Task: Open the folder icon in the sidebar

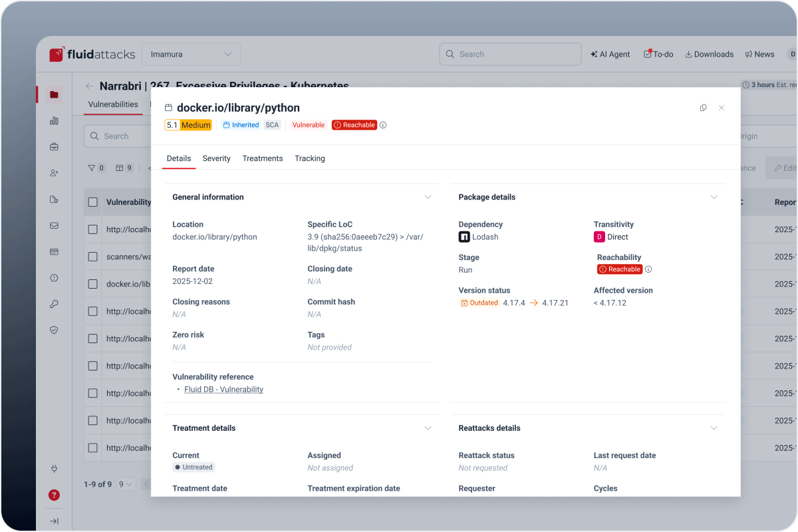Action: click(x=54, y=94)
